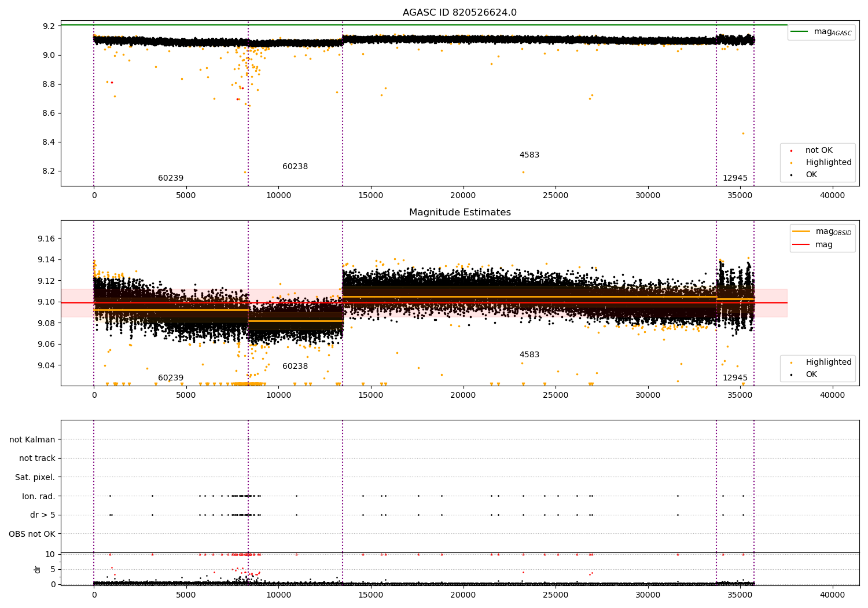Click the 60239 obsid label in top plot
Screen dimensions: 868x608
[171, 178]
